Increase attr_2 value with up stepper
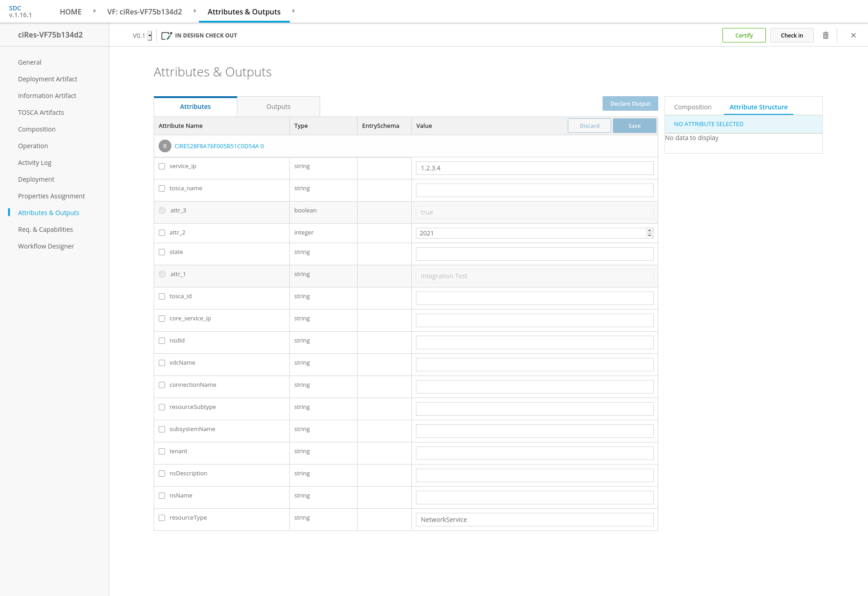Image resolution: width=868 pixels, height=596 pixels. (650, 230)
